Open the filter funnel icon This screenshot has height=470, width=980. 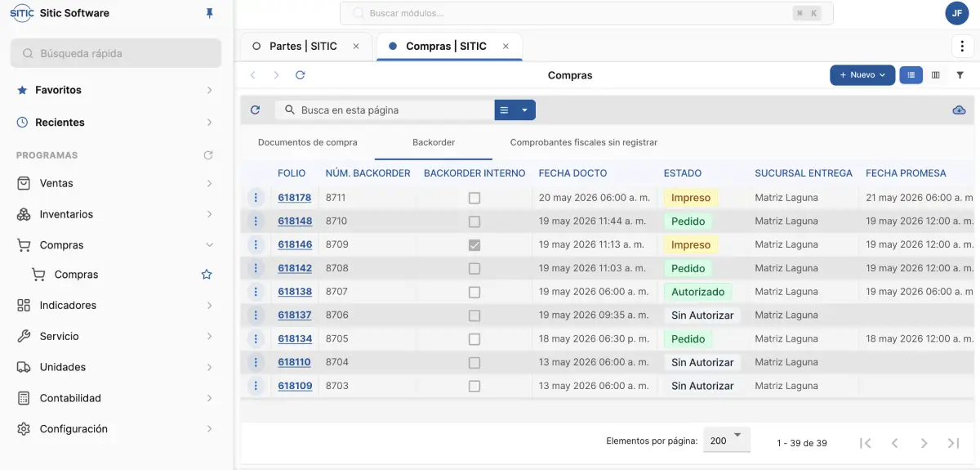960,75
